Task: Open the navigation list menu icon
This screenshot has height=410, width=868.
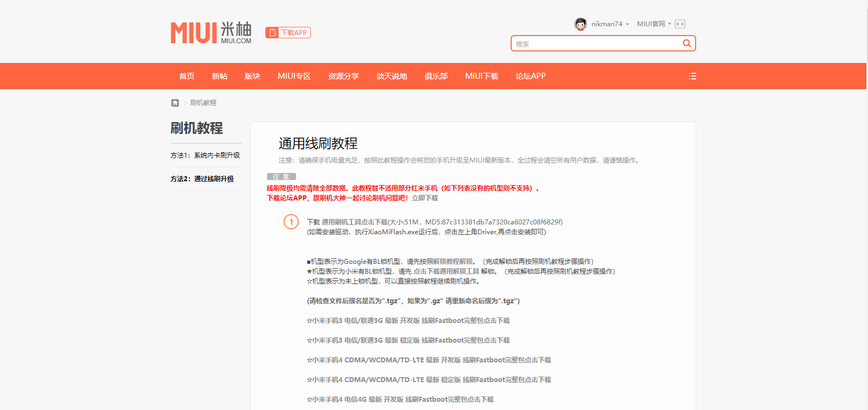Action: point(692,77)
